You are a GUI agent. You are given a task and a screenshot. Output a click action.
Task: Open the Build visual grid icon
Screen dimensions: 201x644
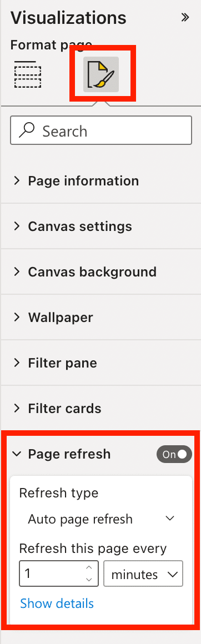28,74
